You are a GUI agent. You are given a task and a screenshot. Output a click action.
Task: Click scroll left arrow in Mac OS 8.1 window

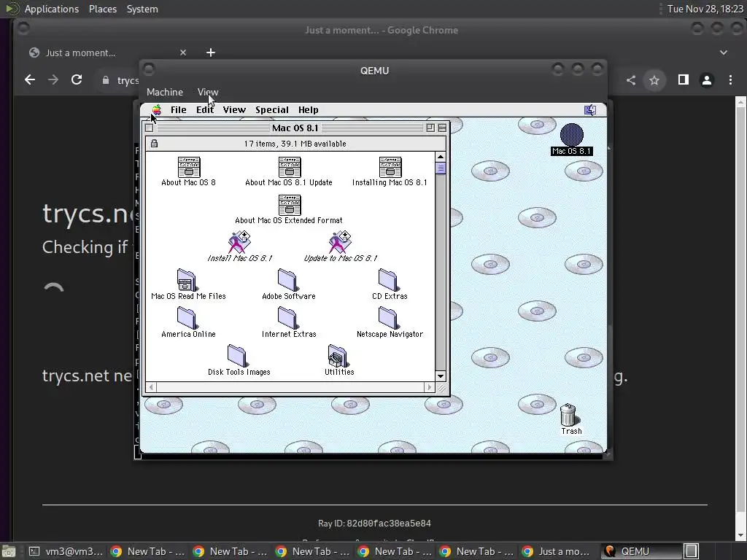(x=151, y=387)
